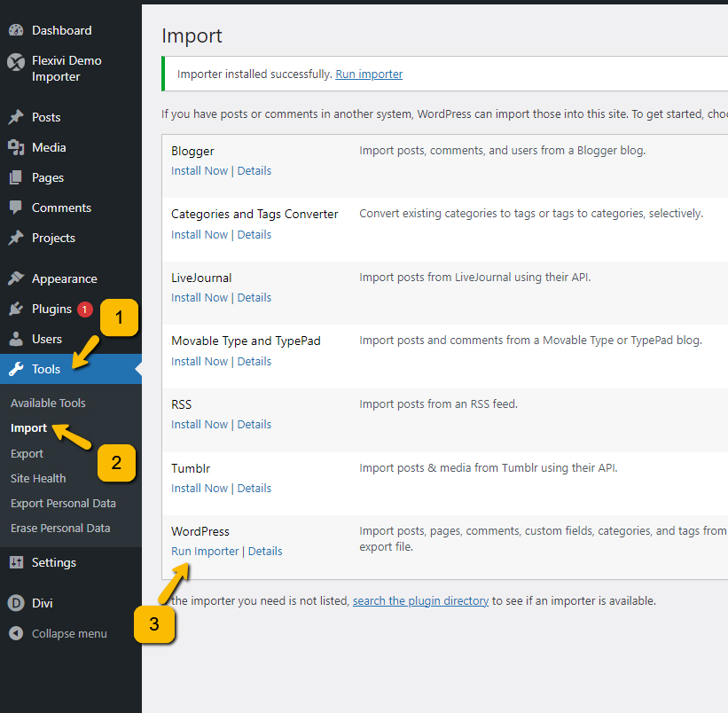
Task: Click the Pages icon in sidebar
Action: coord(16,177)
